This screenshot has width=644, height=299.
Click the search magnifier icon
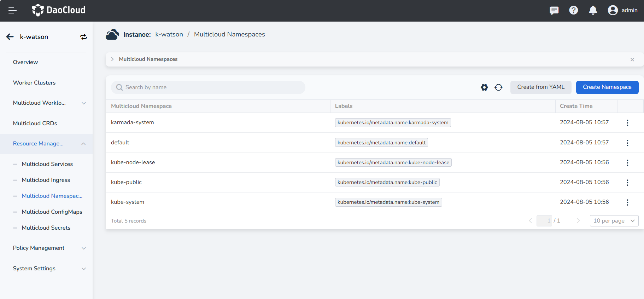coord(119,87)
